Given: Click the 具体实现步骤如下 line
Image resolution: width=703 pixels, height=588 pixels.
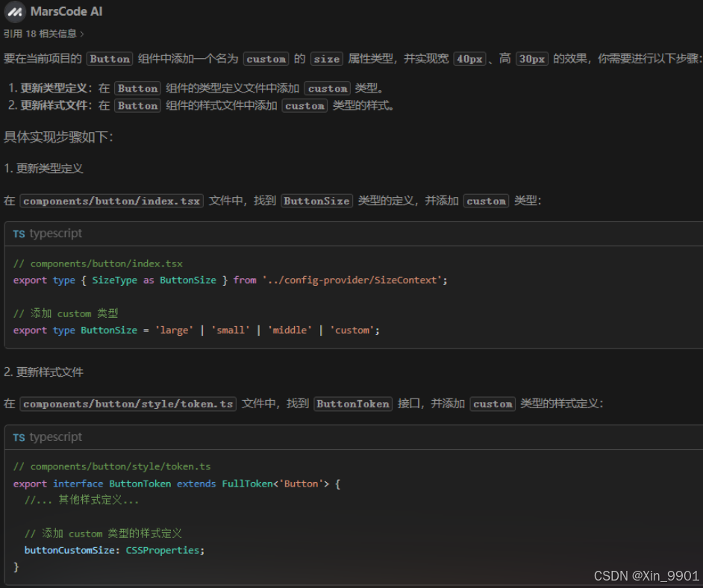Looking at the screenshot, I should point(58,137).
